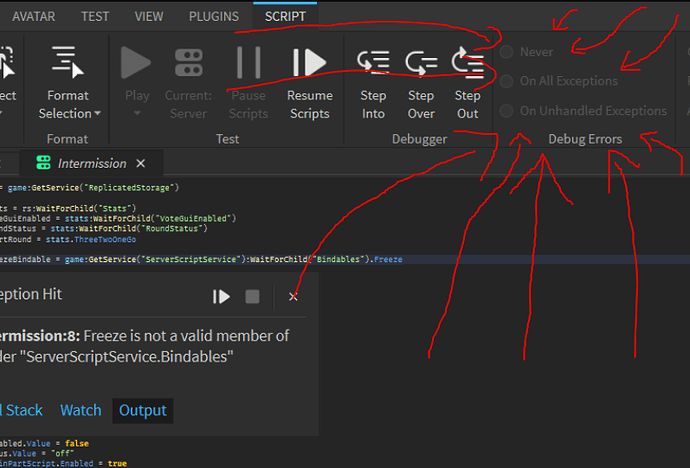The height and width of the screenshot is (468, 690).
Task: Click the Debug Errors group label
Action: 585,139
